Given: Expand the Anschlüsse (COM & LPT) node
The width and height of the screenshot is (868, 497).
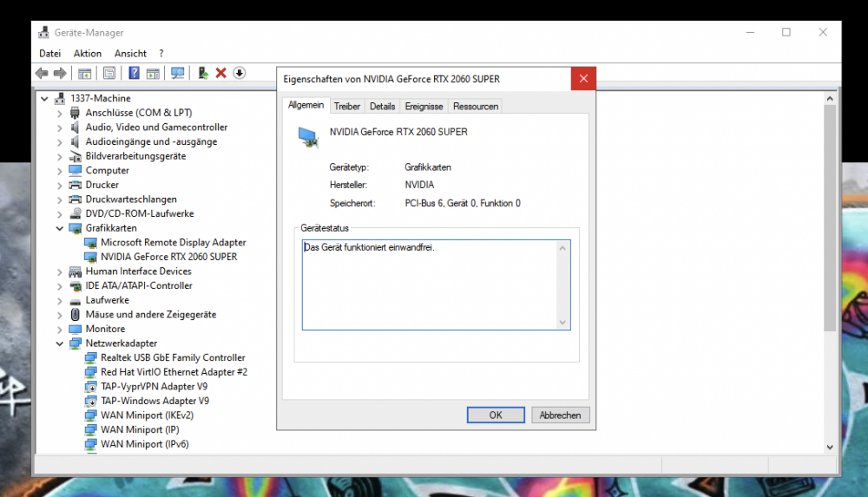Looking at the screenshot, I should tap(59, 113).
